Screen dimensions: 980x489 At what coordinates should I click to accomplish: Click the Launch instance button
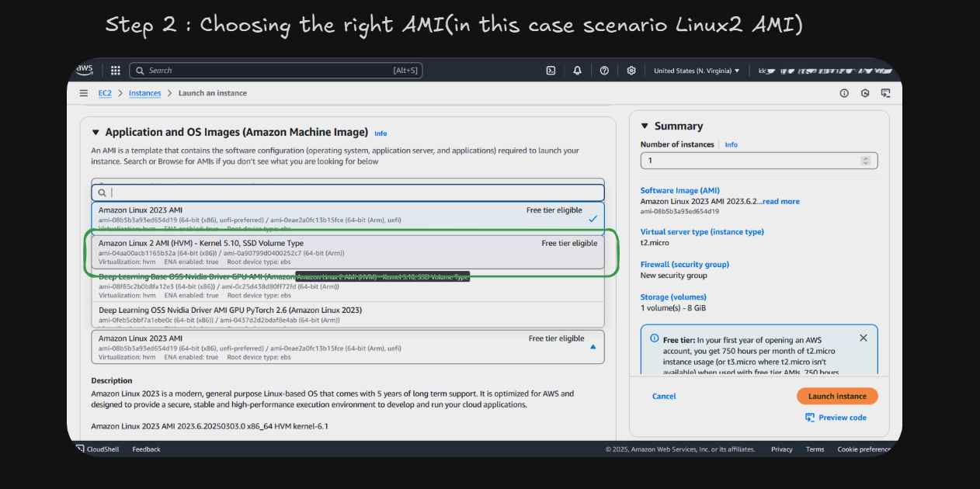pyautogui.click(x=837, y=396)
